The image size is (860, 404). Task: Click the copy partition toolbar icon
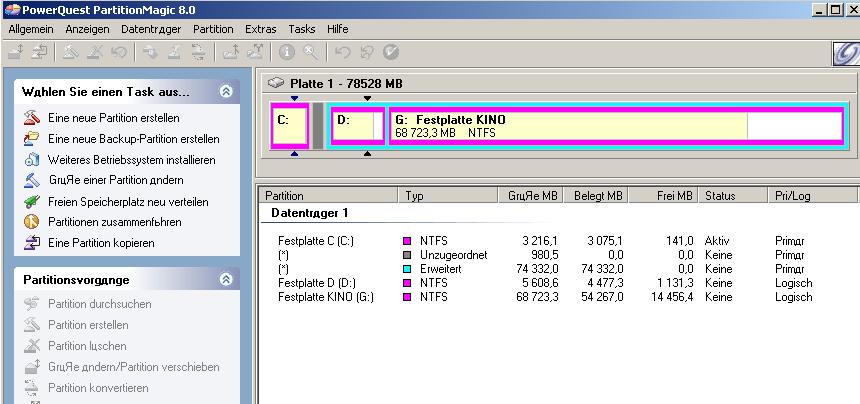38,52
